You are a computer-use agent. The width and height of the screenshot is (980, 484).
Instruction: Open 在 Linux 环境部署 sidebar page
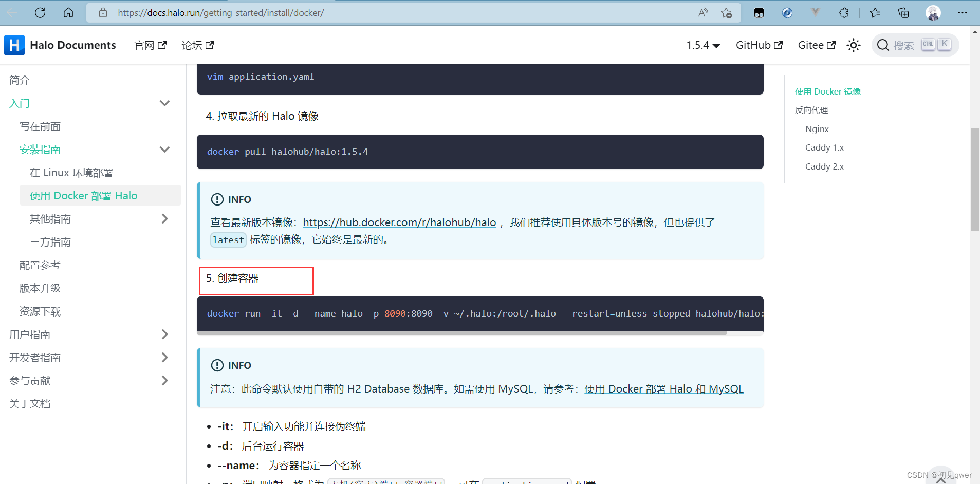click(71, 173)
